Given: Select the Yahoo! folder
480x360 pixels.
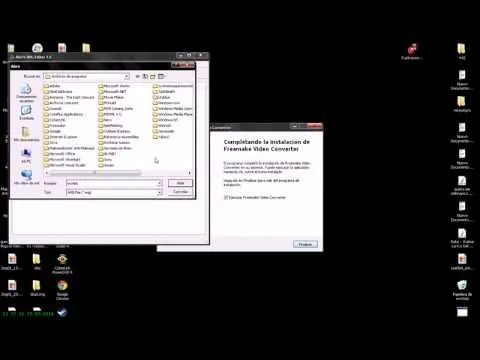Looking at the screenshot, I should (x=161, y=137).
